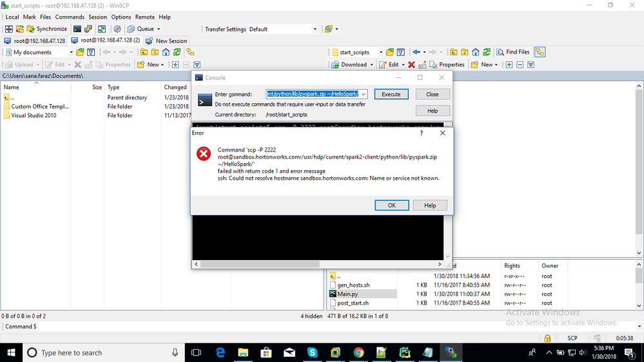
Task: Open console Enter command history dropdown
Action: (364, 94)
